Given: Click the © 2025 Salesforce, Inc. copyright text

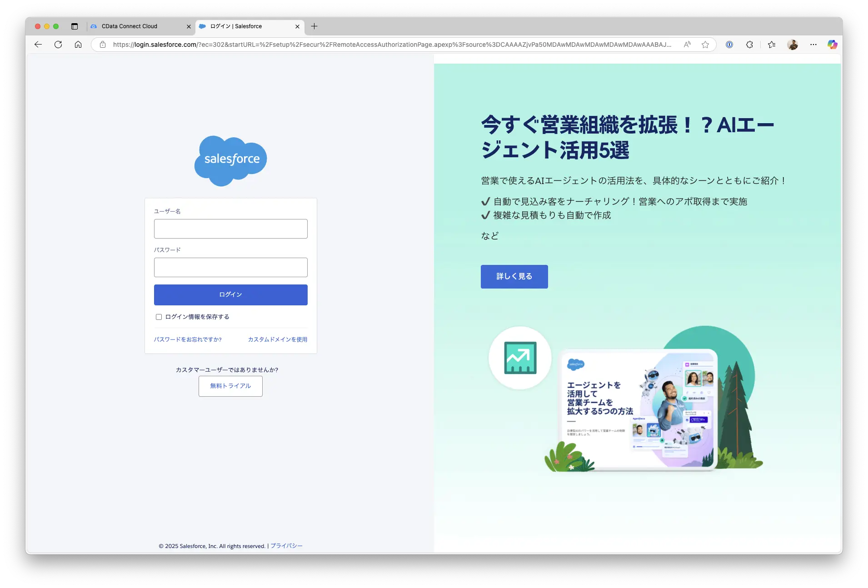Looking at the screenshot, I should pos(212,546).
